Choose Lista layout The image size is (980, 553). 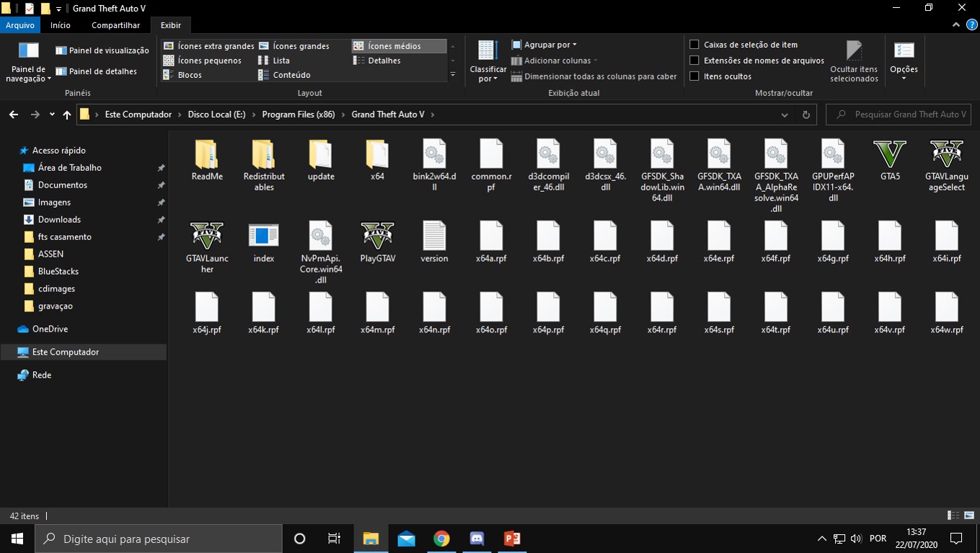pos(274,61)
